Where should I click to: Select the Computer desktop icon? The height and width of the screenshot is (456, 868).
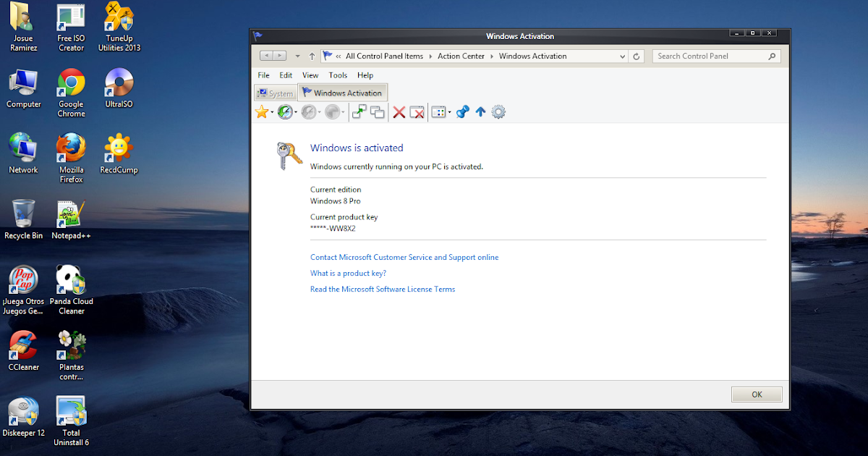(23, 89)
